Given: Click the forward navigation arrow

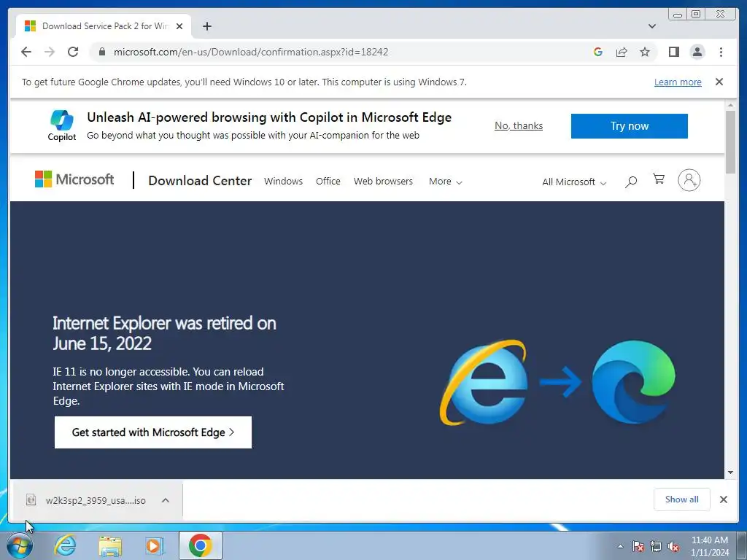Looking at the screenshot, I should coord(50,52).
